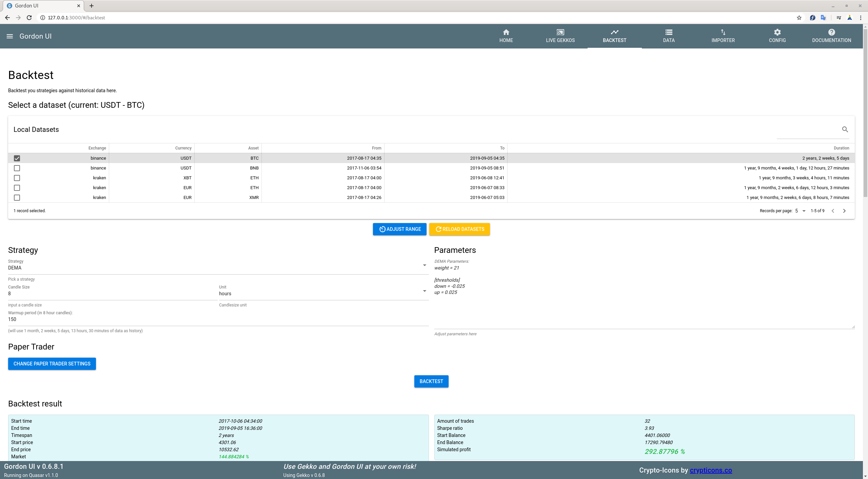
Task: Check the kraken EUR XMR dataset
Action: pyautogui.click(x=17, y=198)
